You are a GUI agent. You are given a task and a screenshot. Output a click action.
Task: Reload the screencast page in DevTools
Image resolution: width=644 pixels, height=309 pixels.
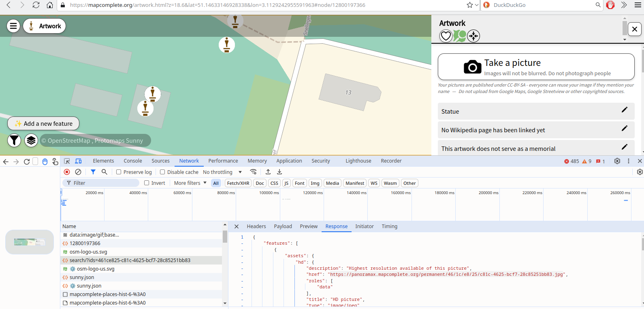[x=27, y=162]
